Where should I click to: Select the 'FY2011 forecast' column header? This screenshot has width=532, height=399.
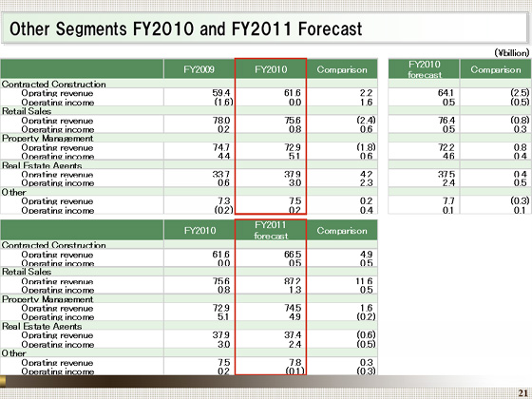pyautogui.click(x=271, y=230)
